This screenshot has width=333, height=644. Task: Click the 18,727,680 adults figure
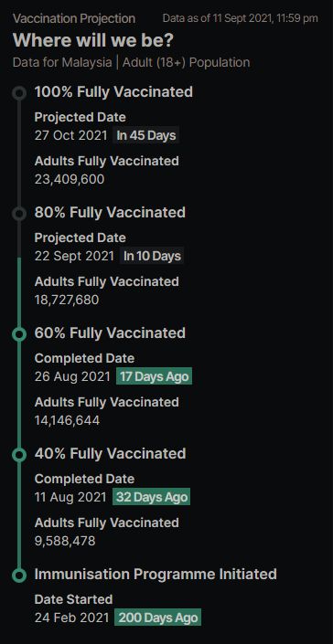pos(67,300)
